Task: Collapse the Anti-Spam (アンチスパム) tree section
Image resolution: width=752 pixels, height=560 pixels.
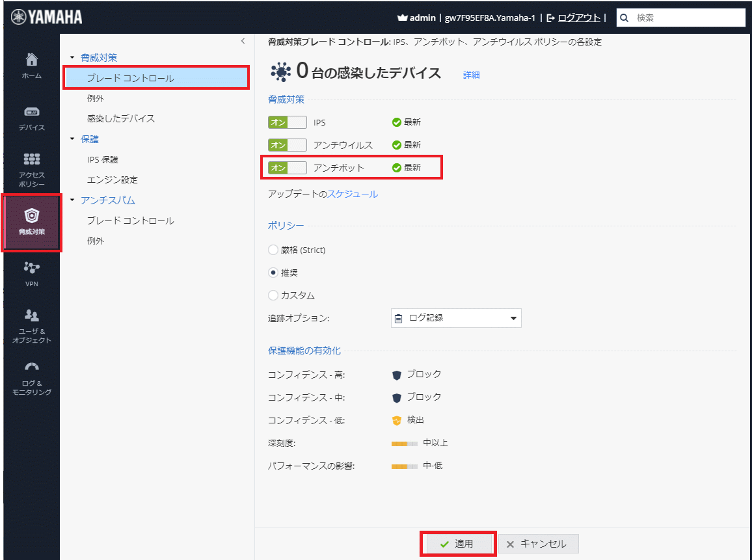Action: click(x=72, y=200)
